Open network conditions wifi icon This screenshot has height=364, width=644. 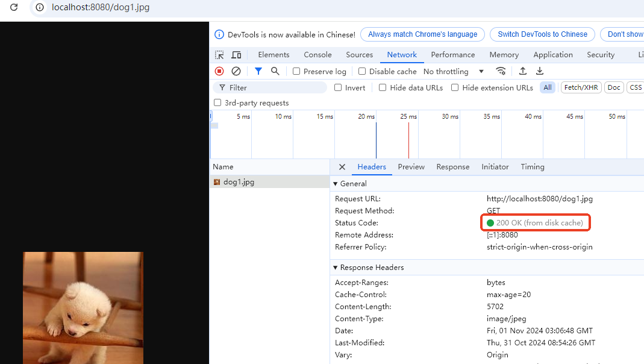coord(501,71)
